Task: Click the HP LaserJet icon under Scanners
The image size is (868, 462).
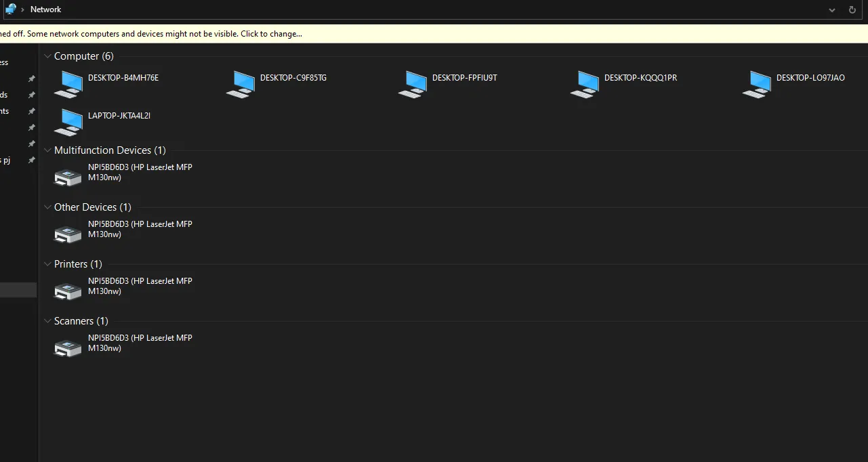Action: (x=68, y=348)
